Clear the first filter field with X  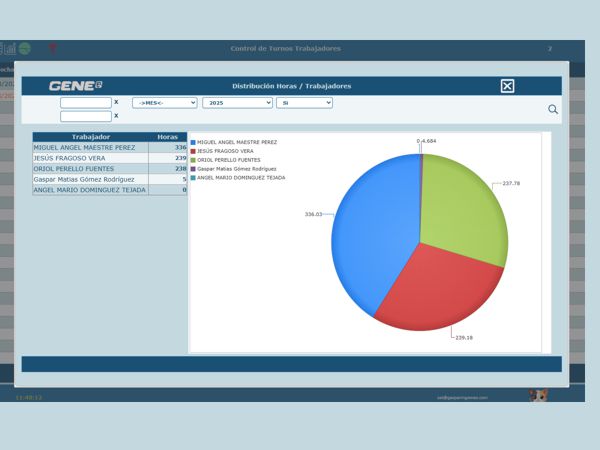pos(116,102)
